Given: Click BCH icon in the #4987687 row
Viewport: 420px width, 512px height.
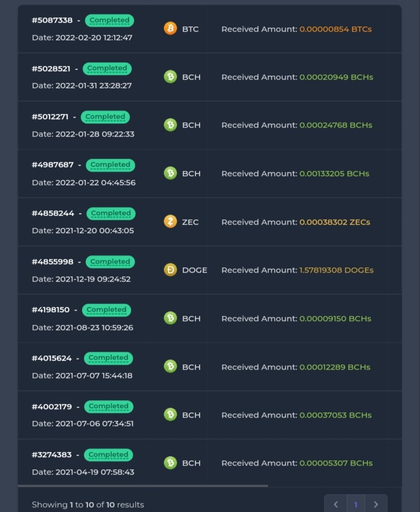Looking at the screenshot, I should click(170, 173).
